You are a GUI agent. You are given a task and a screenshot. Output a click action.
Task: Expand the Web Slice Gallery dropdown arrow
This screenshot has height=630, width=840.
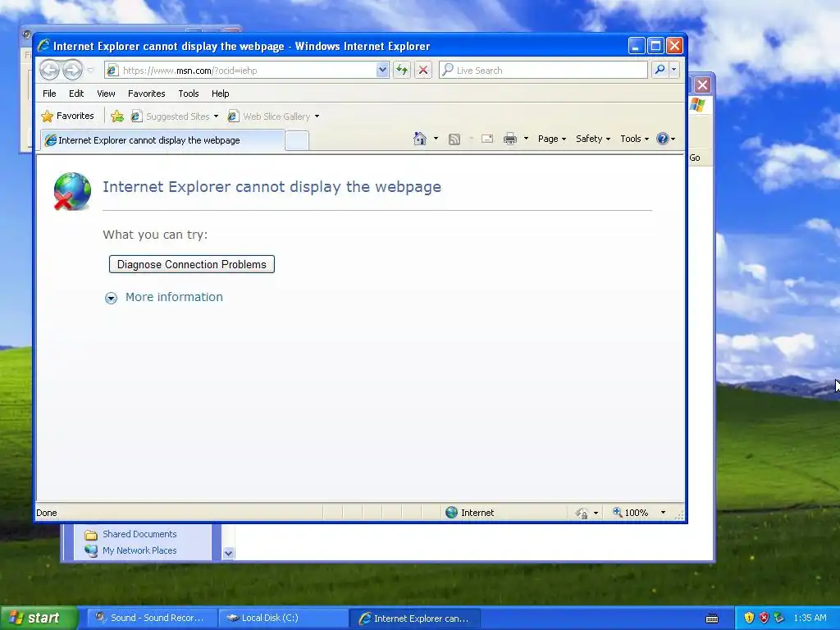click(317, 116)
